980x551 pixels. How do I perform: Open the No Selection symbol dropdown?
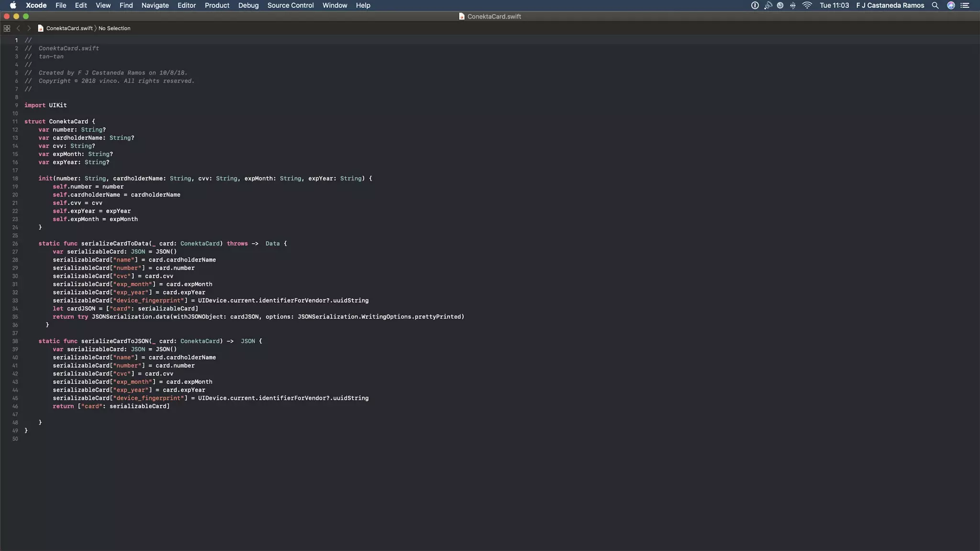click(x=114, y=28)
